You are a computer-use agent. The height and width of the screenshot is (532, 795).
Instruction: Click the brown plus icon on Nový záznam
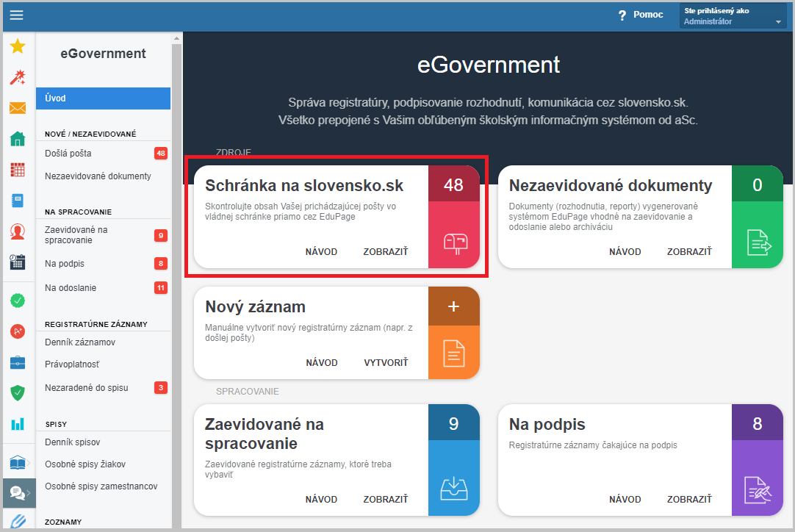click(454, 306)
